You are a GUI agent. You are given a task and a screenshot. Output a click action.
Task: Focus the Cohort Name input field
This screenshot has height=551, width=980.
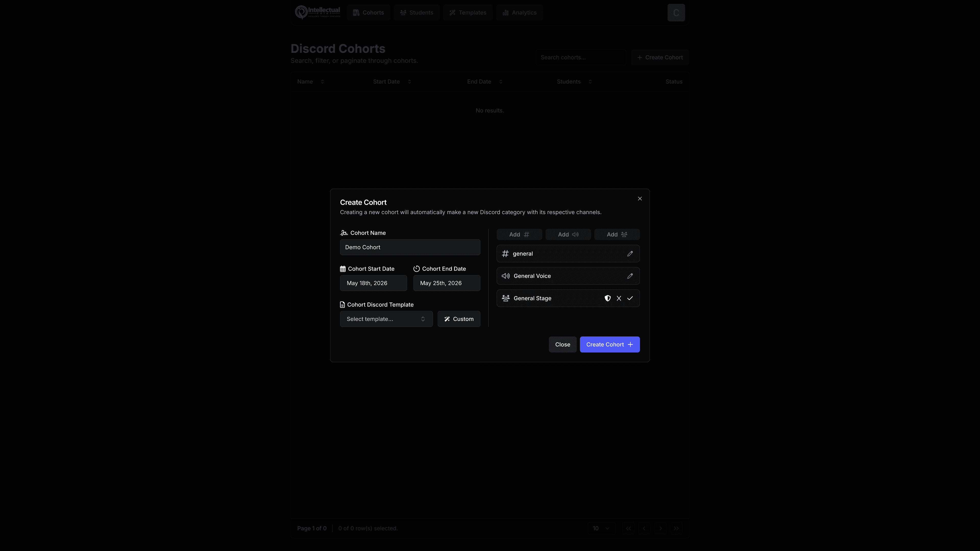coord(410,247)
